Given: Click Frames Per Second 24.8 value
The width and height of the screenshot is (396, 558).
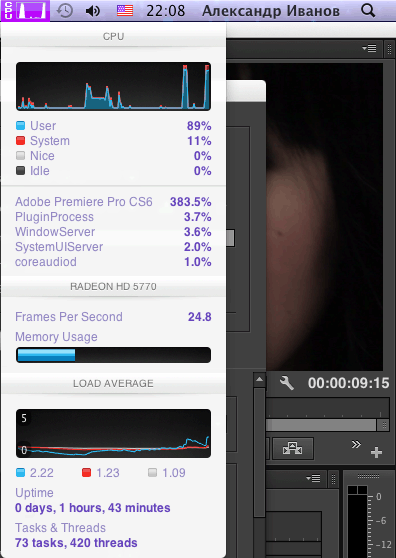Looking at the screenshot, I should 200,317.
